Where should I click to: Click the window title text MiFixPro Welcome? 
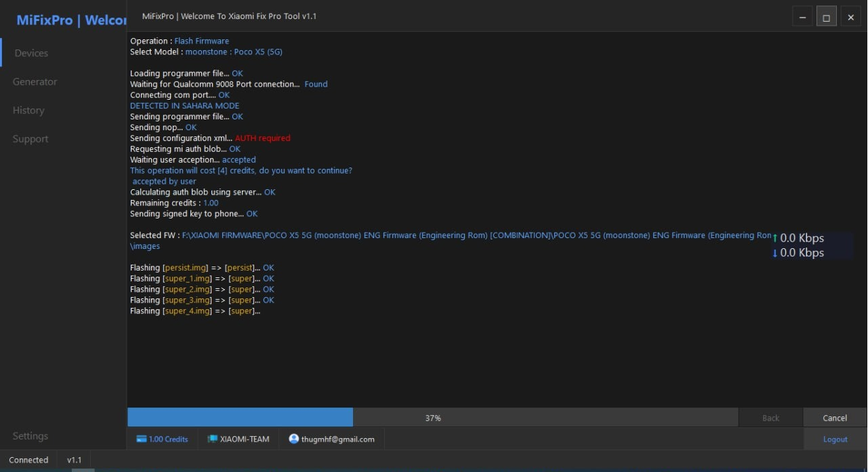pyautogui.click(x=229, y=16)
